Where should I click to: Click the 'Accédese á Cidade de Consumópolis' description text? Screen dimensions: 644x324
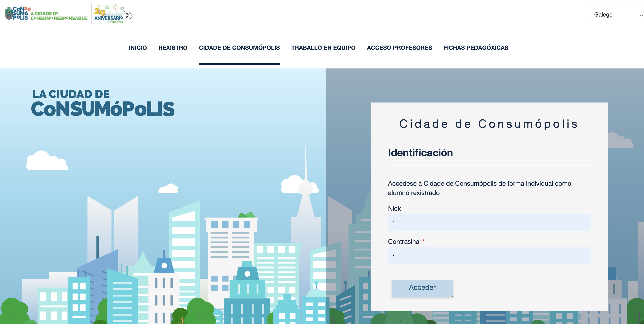pyautogui.click(x=480, y=188)
